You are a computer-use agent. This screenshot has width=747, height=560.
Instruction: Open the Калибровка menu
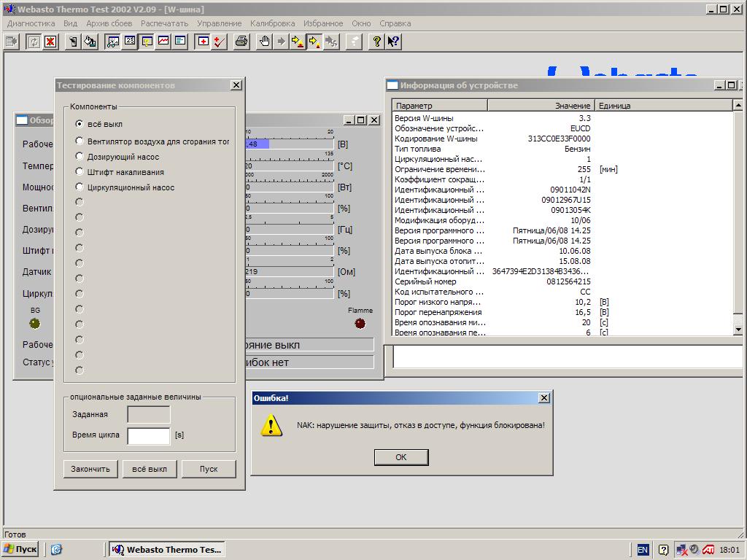tap(273, 23)
